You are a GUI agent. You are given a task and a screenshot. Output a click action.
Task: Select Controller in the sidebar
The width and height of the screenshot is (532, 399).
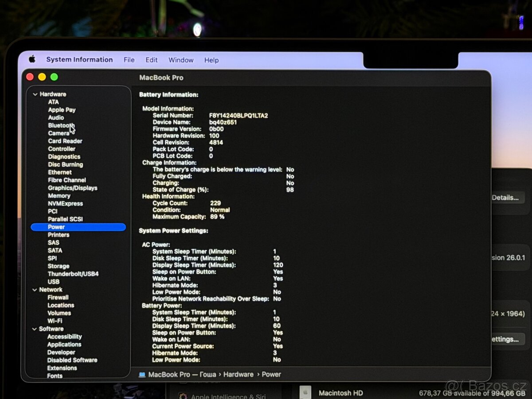(62, 149)
